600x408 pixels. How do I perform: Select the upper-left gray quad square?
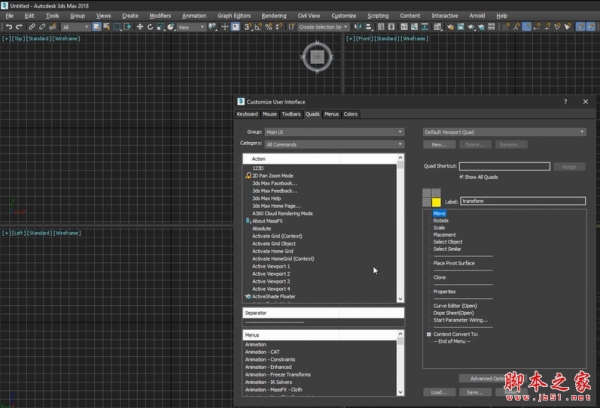[x=427, y=193]
